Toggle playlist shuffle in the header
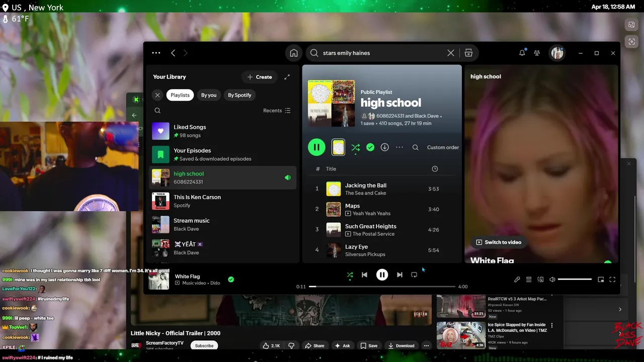The image size is (644, 362). (x=356, y=147)
